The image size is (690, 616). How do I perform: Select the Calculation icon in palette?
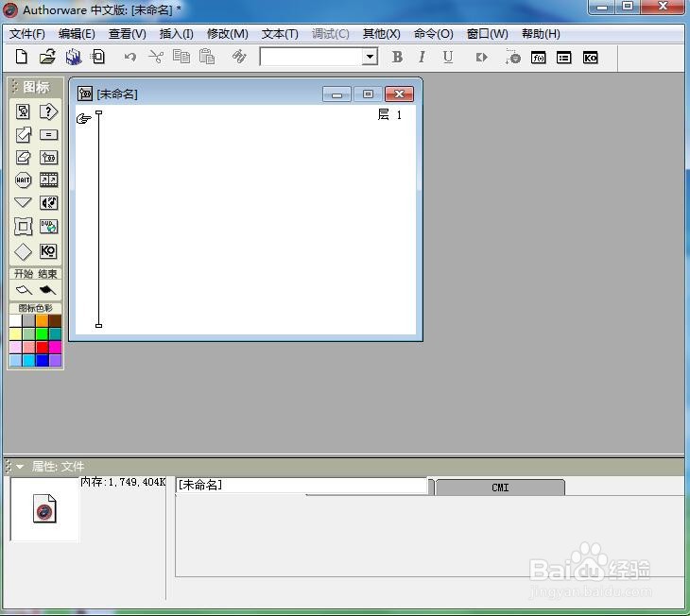48,135
